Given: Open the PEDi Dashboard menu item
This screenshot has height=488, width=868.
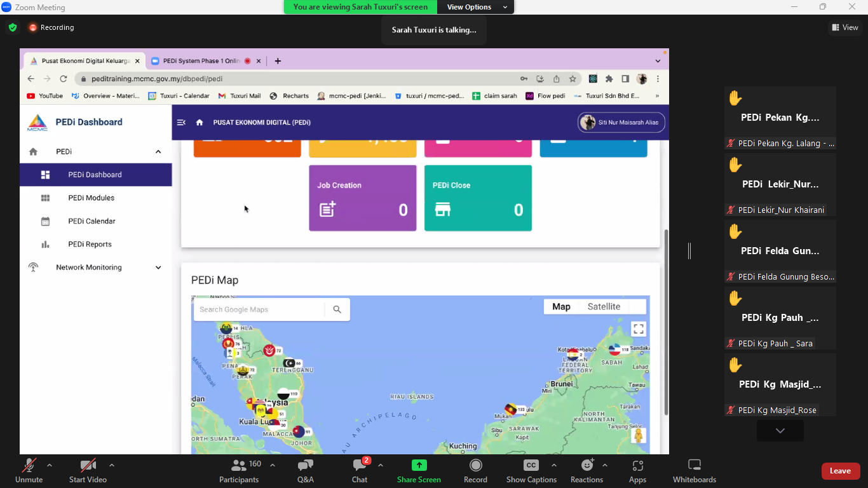Looking at the screenshot, I should (x=96, y=175).
